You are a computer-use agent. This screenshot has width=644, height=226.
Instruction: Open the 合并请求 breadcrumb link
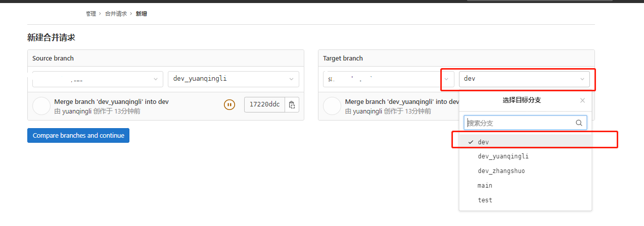[116, 14]
